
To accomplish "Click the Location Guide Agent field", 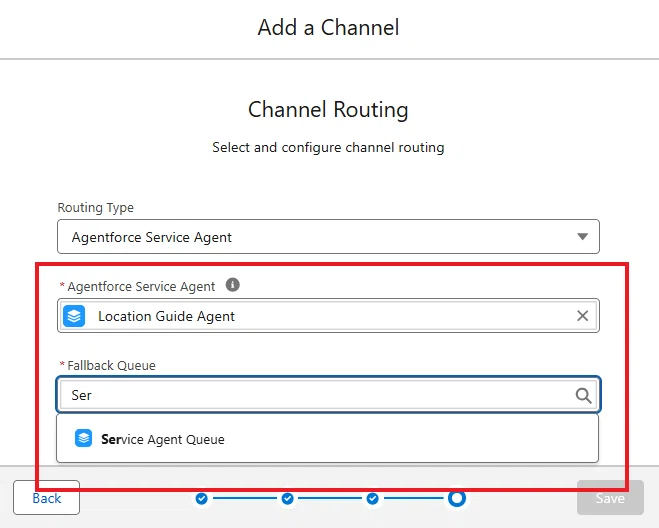I will click(328, 316).
